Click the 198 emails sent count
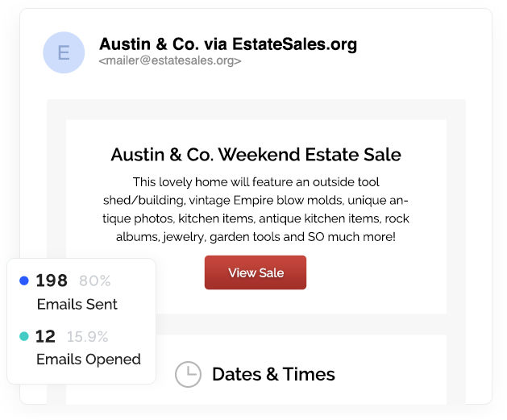The image size is (507, 420). (52, 281)
